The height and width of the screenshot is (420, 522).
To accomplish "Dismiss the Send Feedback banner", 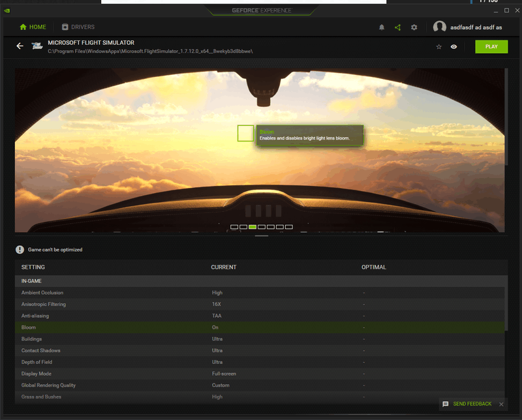I will click(501, 404).
